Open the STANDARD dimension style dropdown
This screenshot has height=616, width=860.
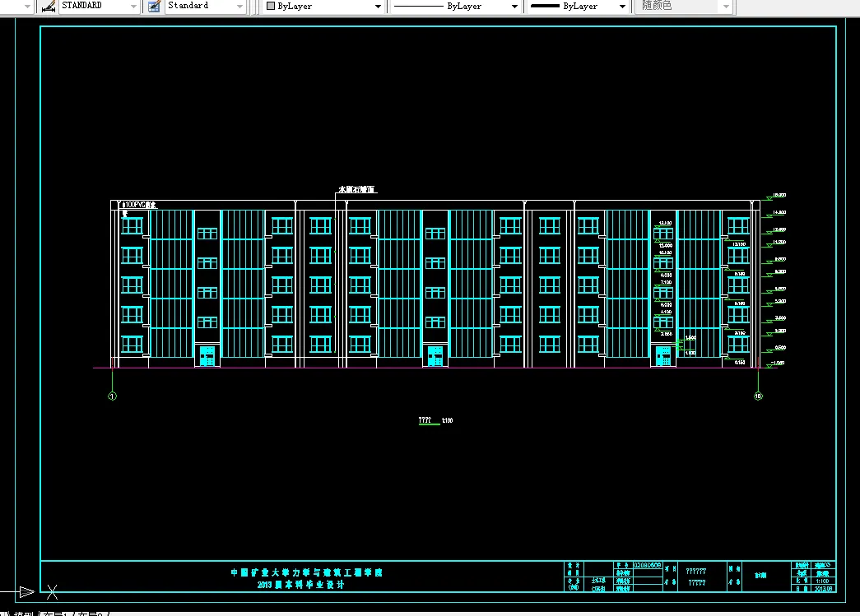point(133,7)
